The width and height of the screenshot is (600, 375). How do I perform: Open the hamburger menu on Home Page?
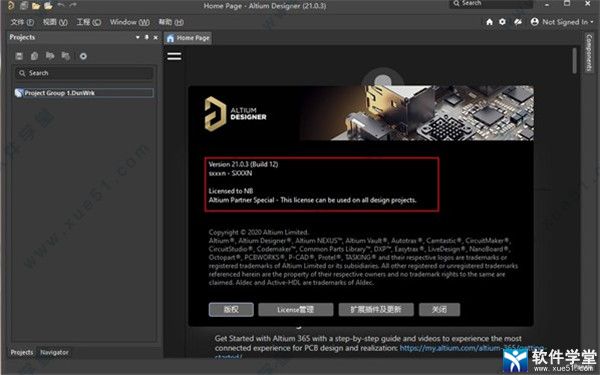pos(174,56)
